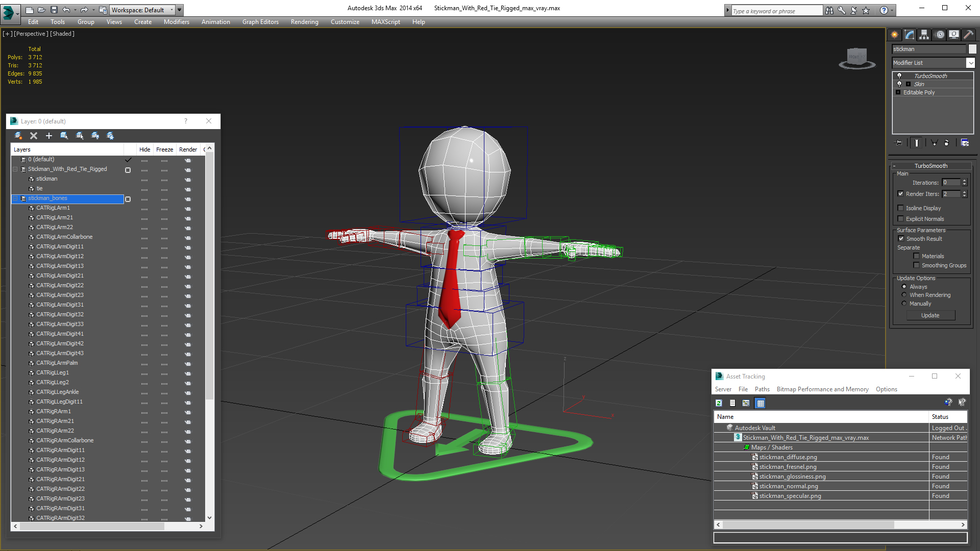980x551 pixels.
Task: Open the Create command panel tab
Action: pyautogui.click(x=895, y=35)
